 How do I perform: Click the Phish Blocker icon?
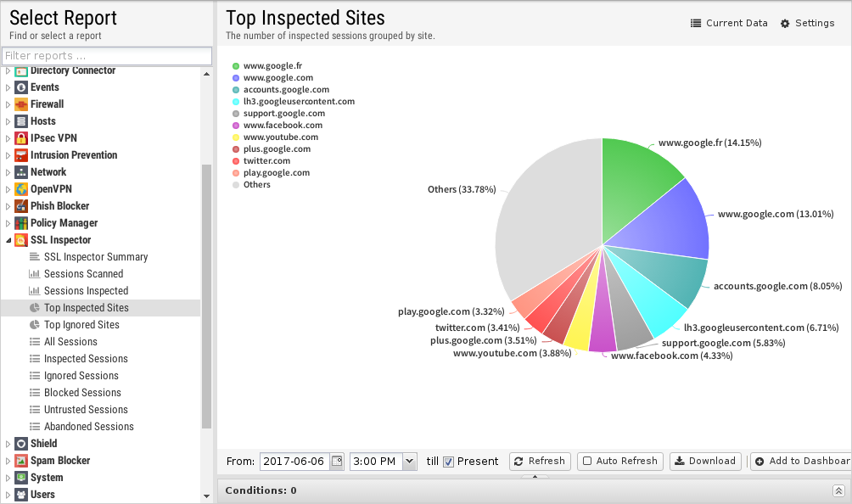pos(21,206)
